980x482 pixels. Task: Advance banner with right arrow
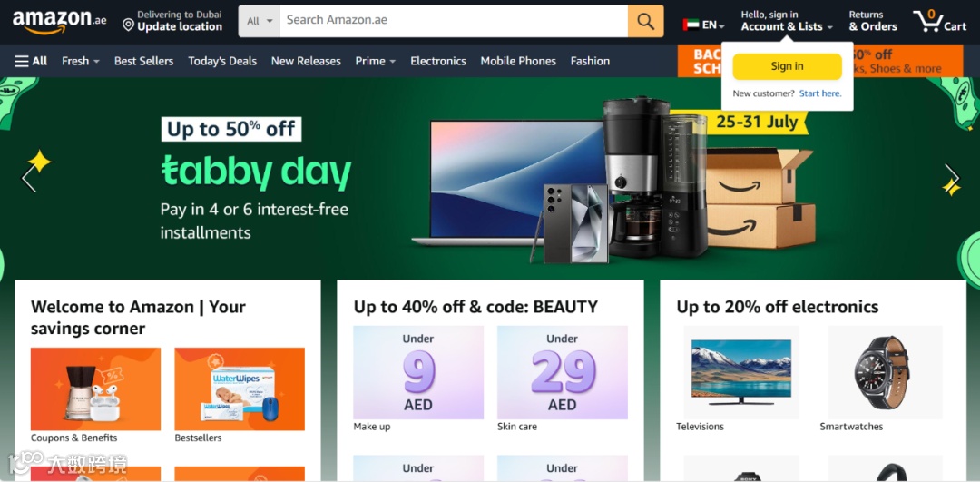pyautogui.click(x=951, y=178)
